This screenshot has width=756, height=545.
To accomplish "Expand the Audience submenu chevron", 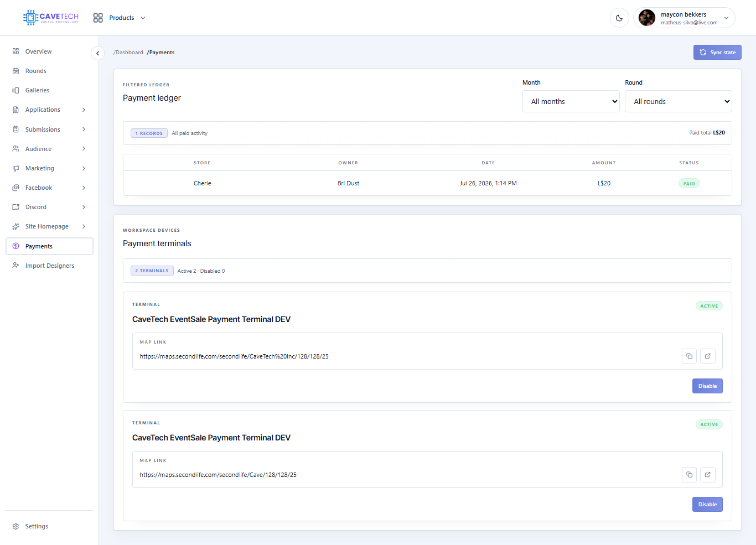I will coord(84,149).
